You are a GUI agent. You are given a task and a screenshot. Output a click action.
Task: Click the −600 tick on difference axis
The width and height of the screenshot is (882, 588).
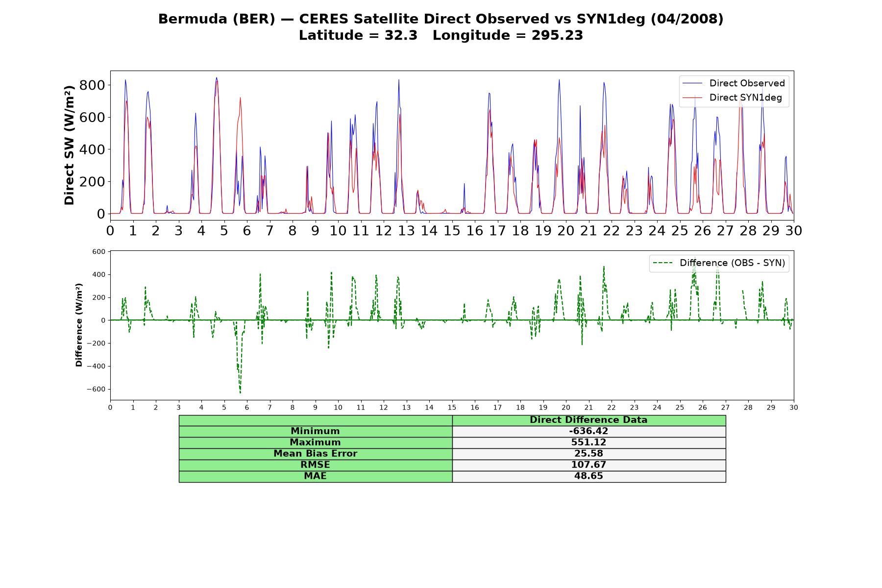coord(96,390)
